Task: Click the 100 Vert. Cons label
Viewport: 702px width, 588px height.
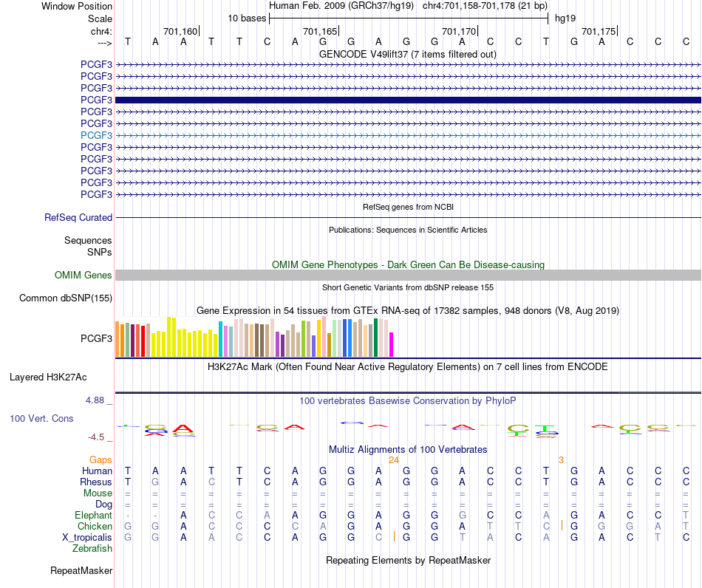Action: pyautogui.click(x=41, y=418)
